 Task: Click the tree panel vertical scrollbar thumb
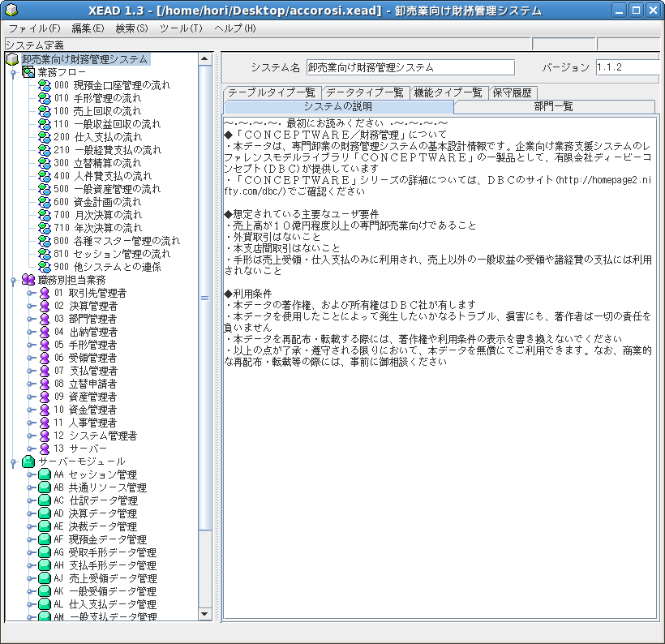pos(205,298)
